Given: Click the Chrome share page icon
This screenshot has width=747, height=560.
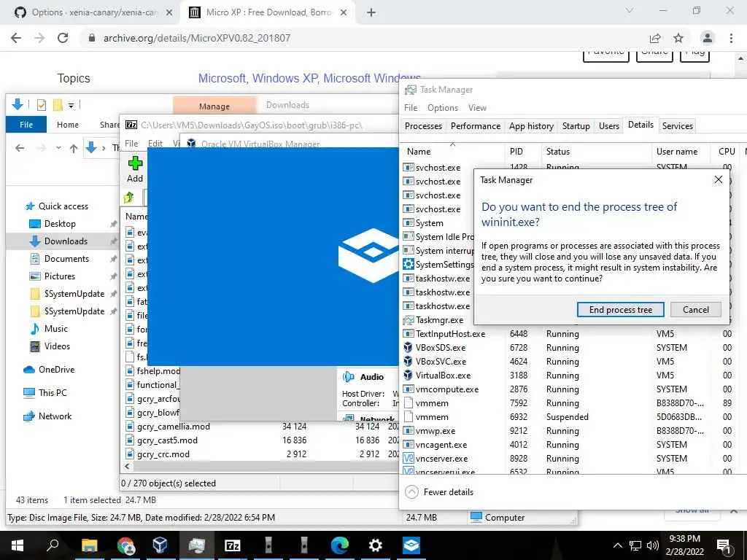Looking at the screenshot, I should [655, 38].
